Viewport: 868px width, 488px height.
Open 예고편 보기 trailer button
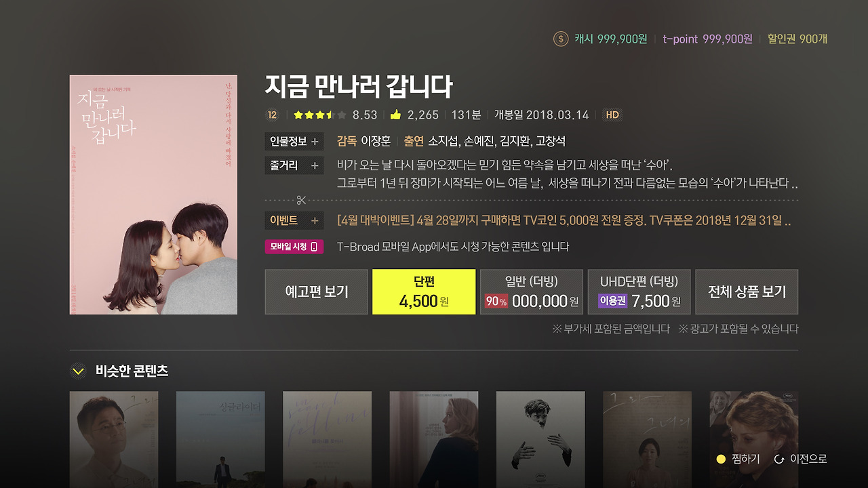pyautogui.click(x=316, y=291)
